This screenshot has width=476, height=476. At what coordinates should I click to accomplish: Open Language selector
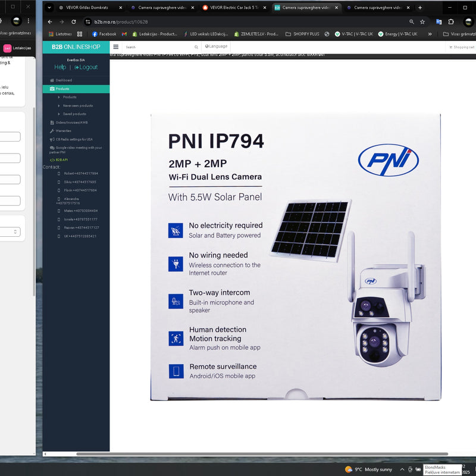[x=216, y=46]
